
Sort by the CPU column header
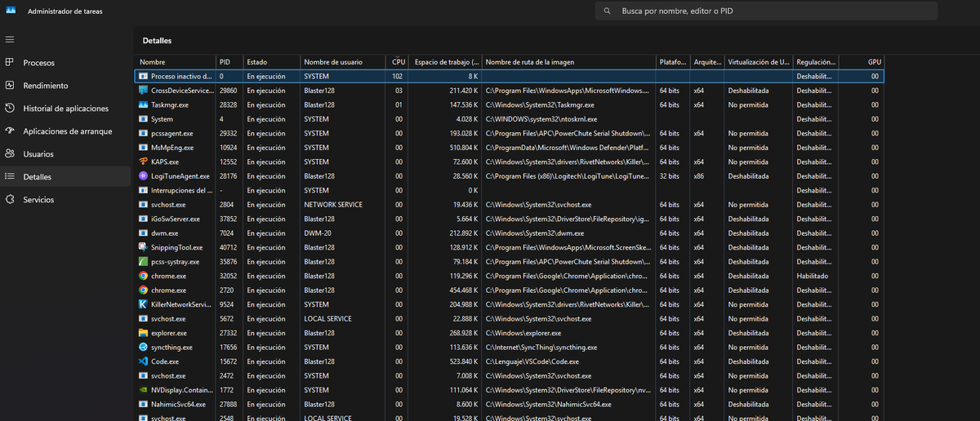coord(398,62)
